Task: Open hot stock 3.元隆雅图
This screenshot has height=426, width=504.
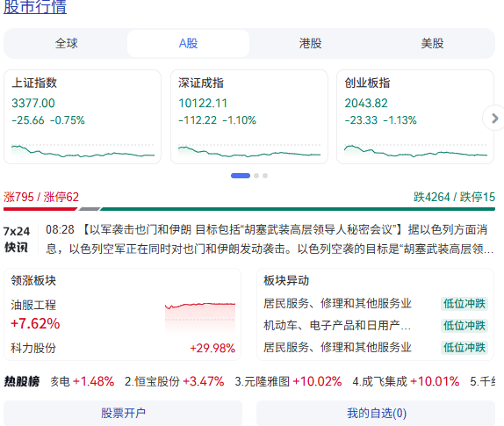Action: [262, 381]
